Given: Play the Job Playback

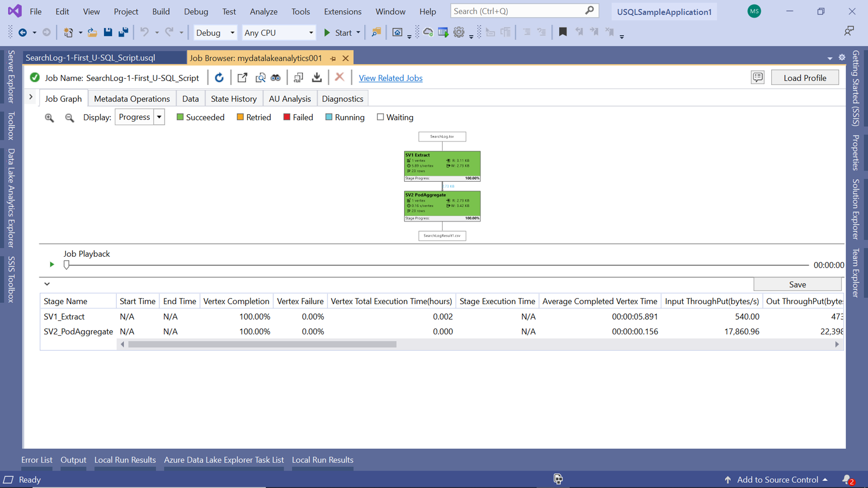Looking at the screenshot, I should (52, 264).
